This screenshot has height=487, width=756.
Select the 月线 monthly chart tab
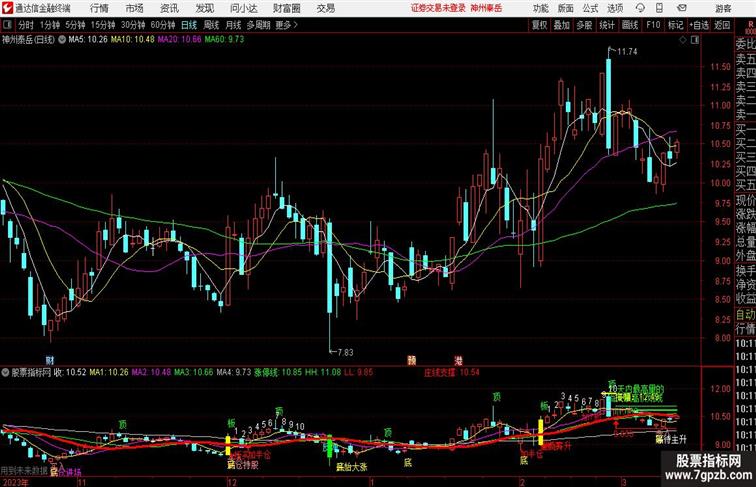click(x=233, y=25)
